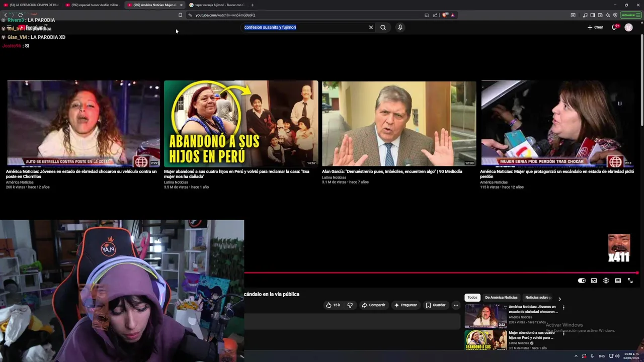Select the Noticias sobre chip
644x362 pixels.
(x=537, y=298)
